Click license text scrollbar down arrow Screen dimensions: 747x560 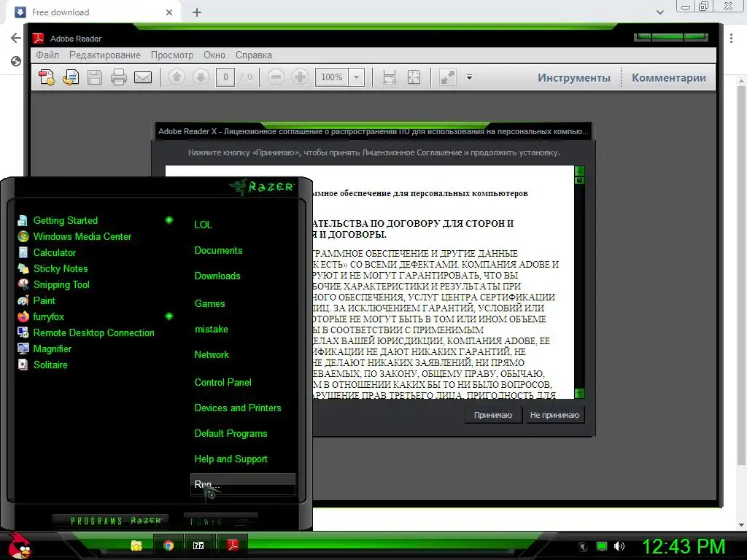[x=579, y=393]
